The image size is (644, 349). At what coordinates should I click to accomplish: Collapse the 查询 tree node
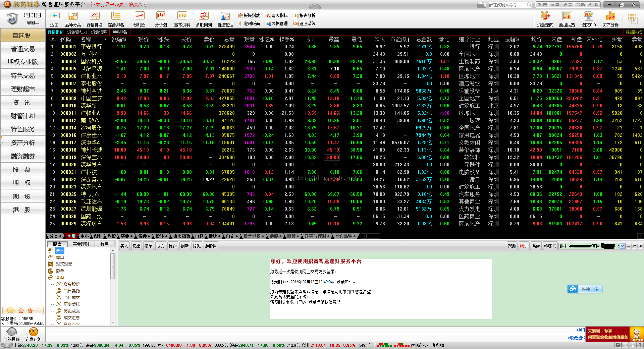[51, 278]
